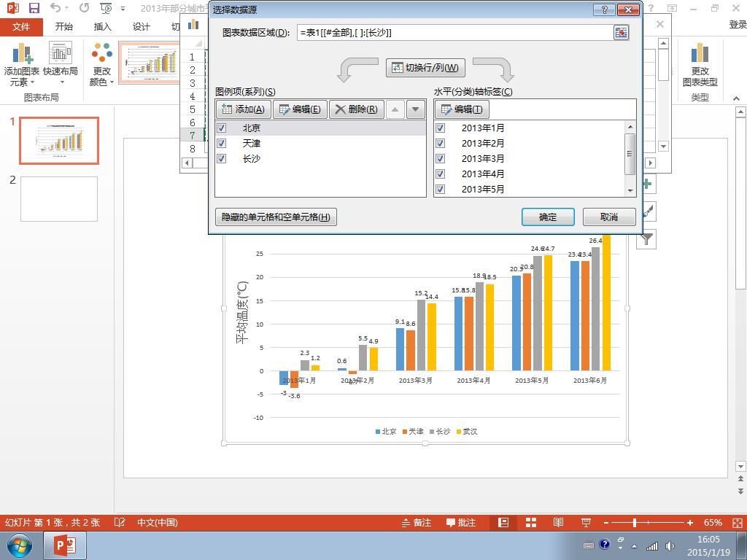Screen dimensions: 747x560
Task: Click 切换行/列 (Switch Row/Column) button
Action: click(x=425, y=68)
